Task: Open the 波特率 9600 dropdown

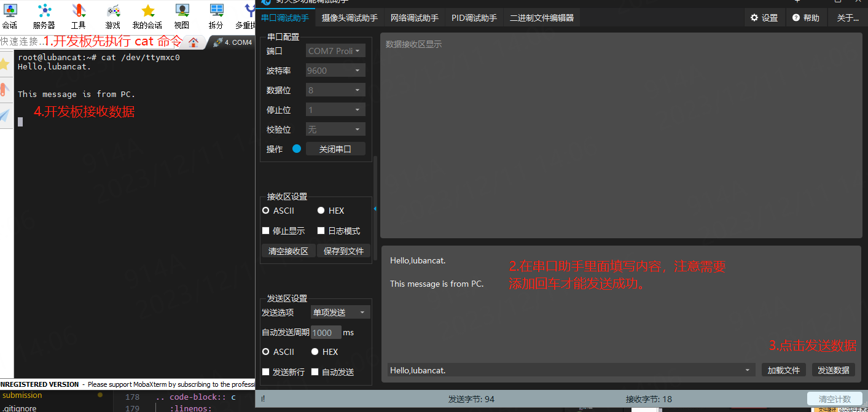Action: click(335, 71)
